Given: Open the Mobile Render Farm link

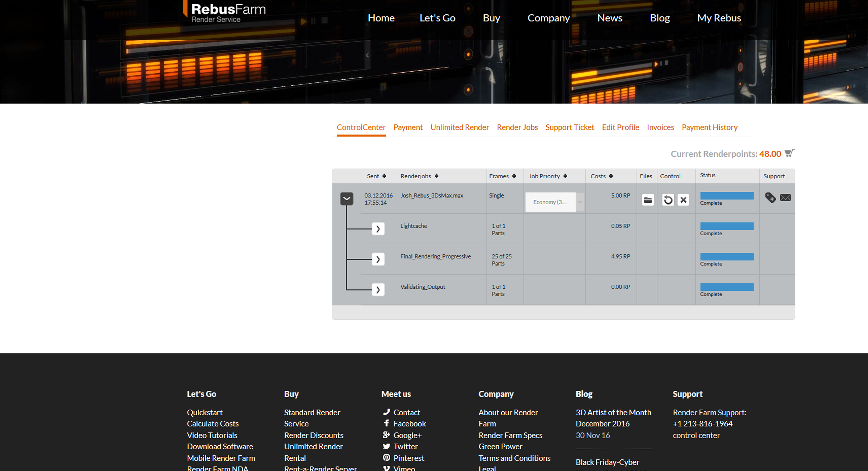Looking at the screenshot, I should (221, 458).
